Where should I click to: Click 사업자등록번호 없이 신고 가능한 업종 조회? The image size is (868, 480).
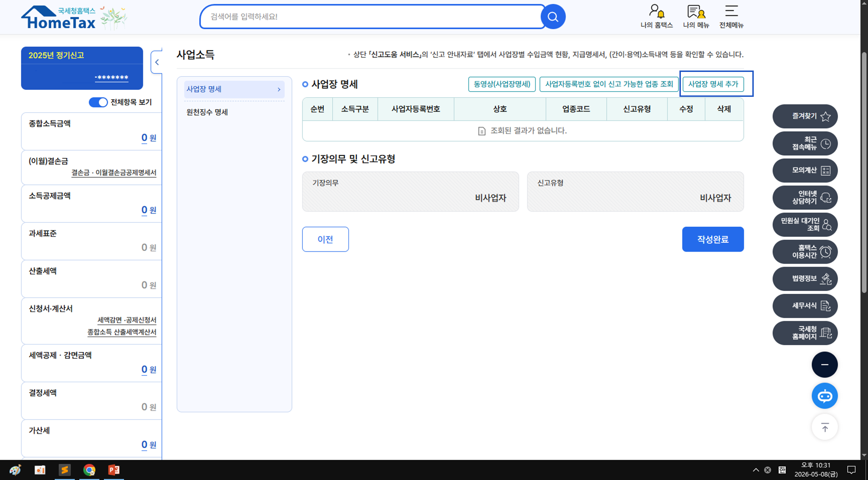pos(609,84)
